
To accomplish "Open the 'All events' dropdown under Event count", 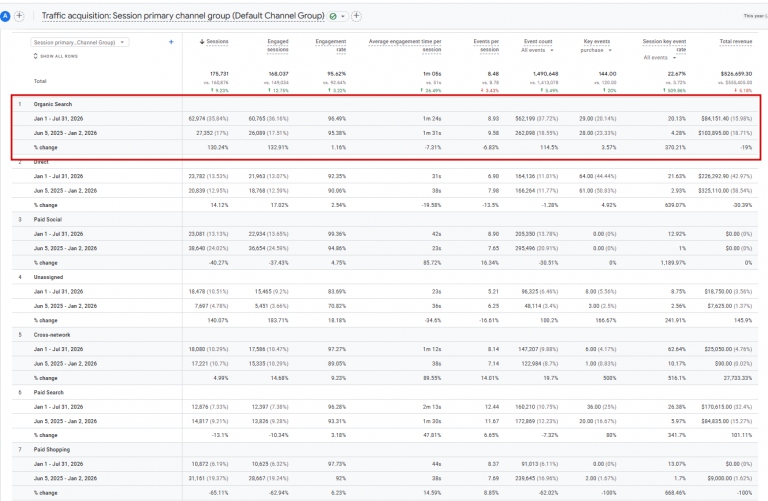I will coord(537,50).
